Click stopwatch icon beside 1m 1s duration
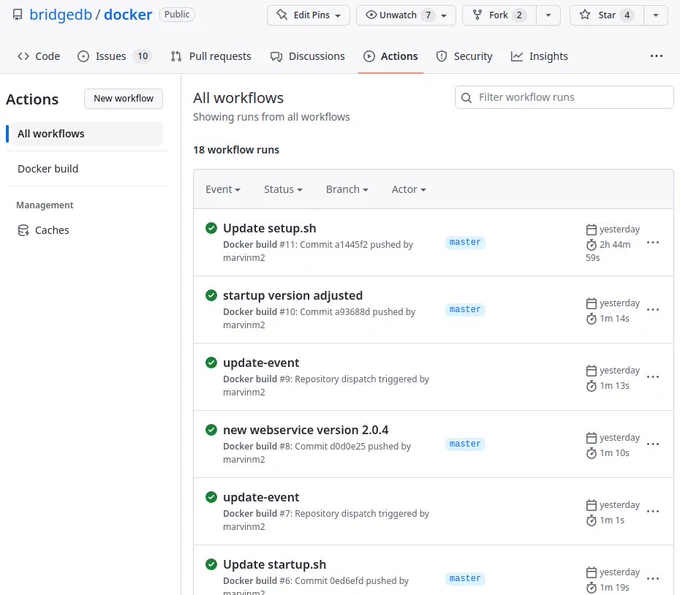Viewport: 680px width, 595px height. click(591, 520)
